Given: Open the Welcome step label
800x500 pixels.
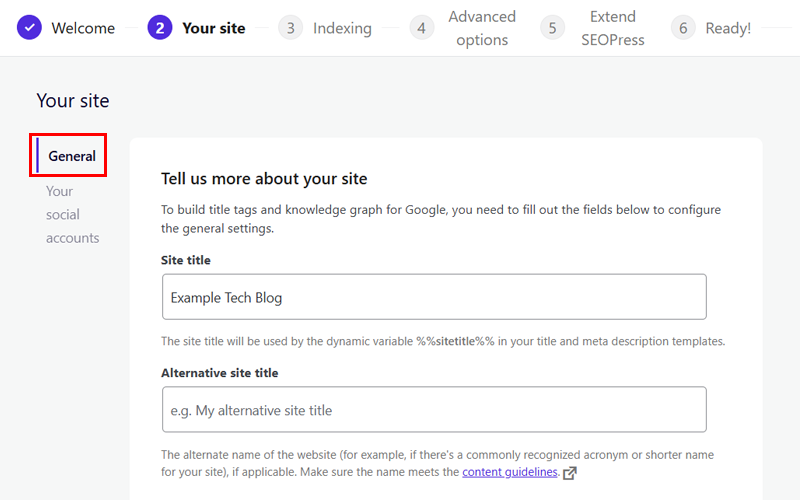Looking at the screenshot, I should pyautogui.click(x=83, y=28).
